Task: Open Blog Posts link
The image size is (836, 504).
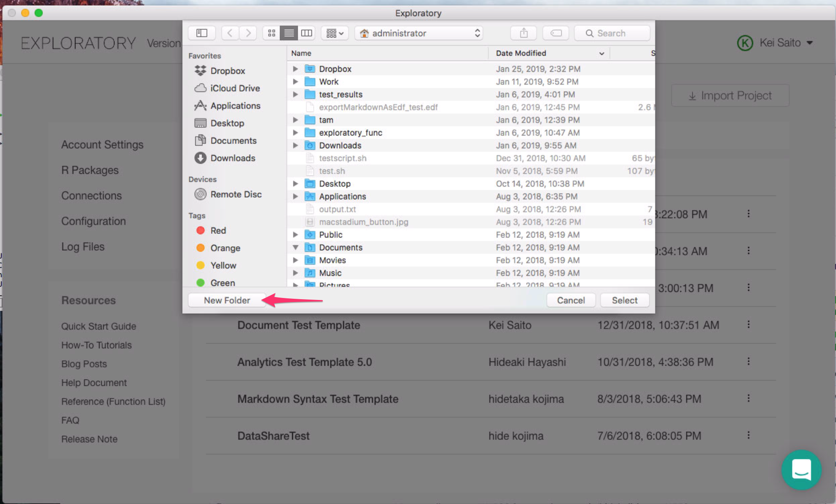Action: [x=84, y=363]
